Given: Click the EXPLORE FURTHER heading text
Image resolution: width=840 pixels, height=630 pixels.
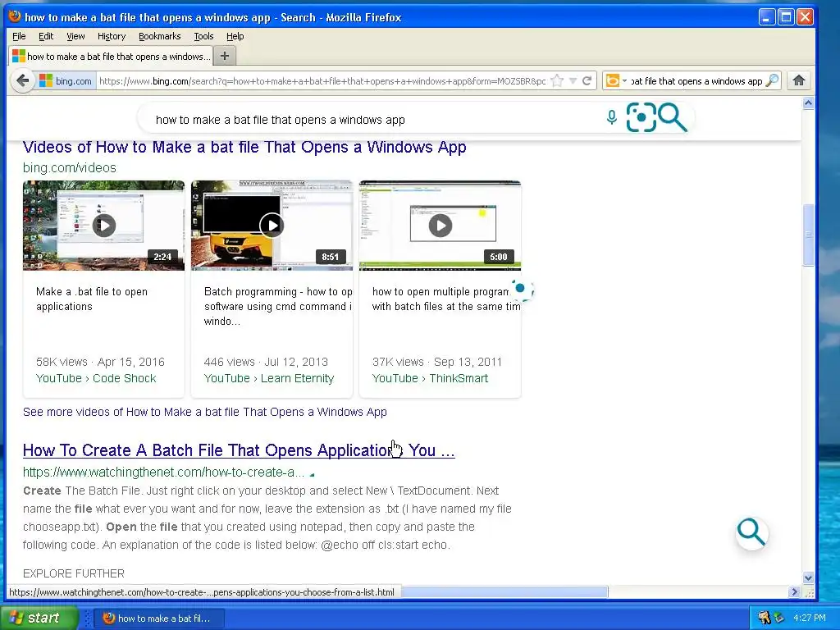Looking at the screenshot, I should [x=74, y=573].
